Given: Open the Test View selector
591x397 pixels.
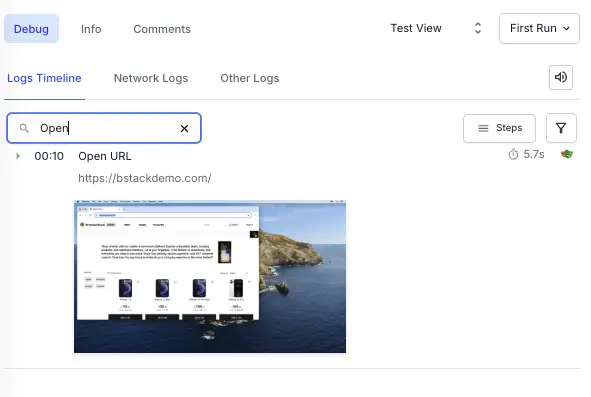Looking at the screenshot, I should [436, 28].
